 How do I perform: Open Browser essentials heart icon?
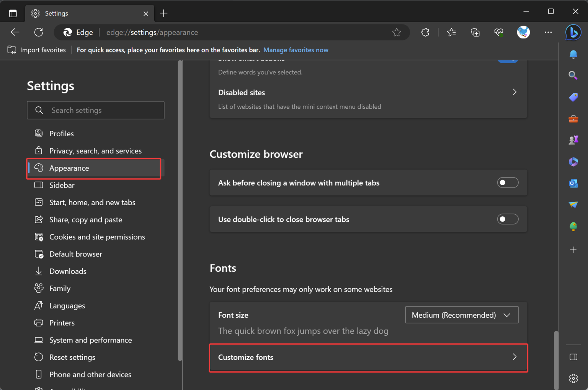[x=498, y=32]
